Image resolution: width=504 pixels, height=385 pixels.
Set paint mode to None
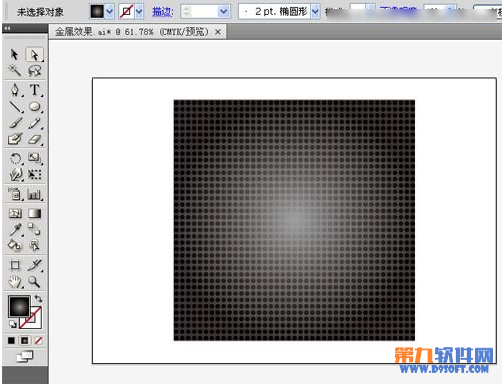click(38, 341)
